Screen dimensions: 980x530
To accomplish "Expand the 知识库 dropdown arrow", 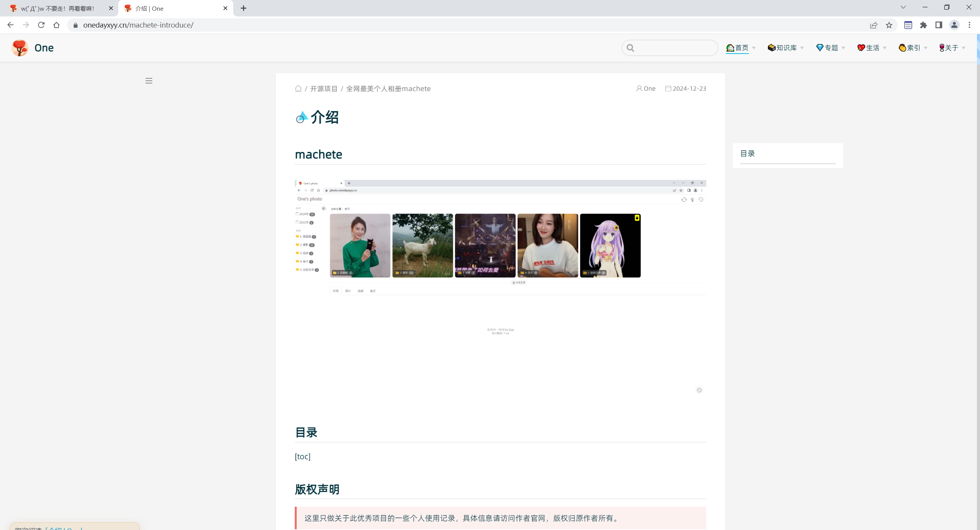I will click(802, 48).
